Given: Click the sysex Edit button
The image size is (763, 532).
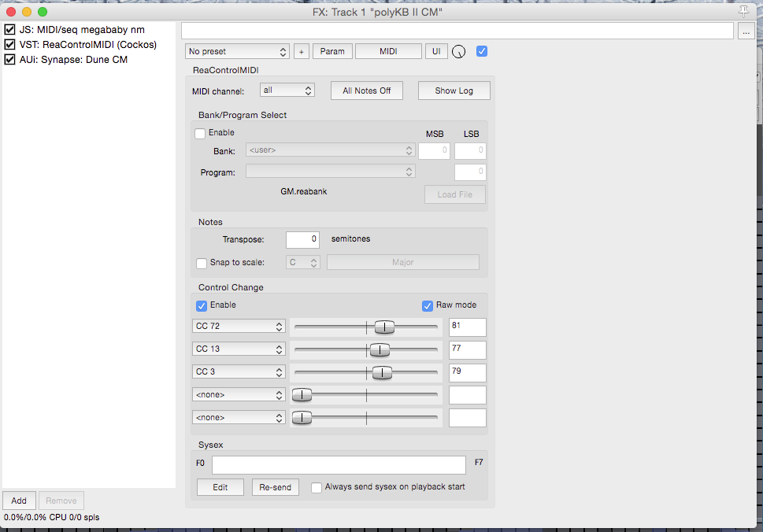Looking at the screenshot, I should (x=220, y=487).
